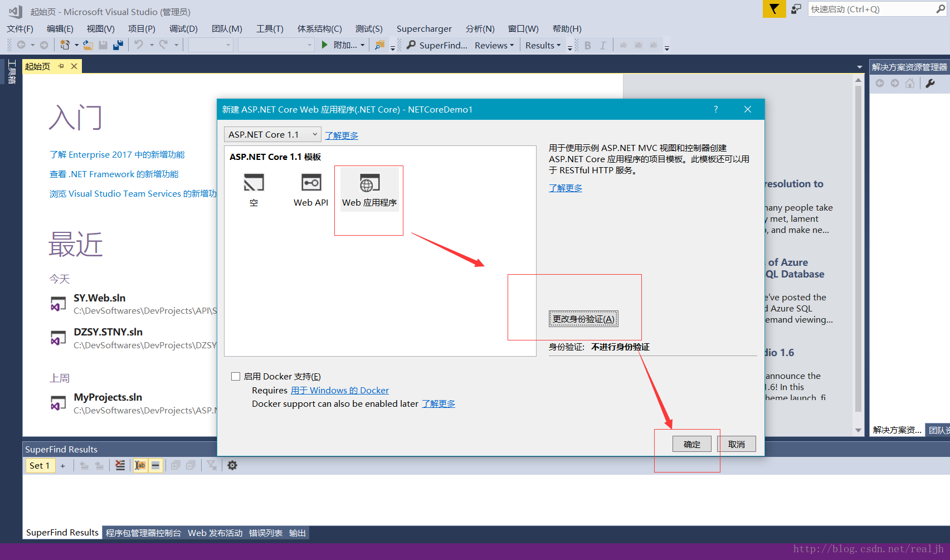Open the document tab list dropdown arrow
950x560 pixels.
(x=859, y=67)
